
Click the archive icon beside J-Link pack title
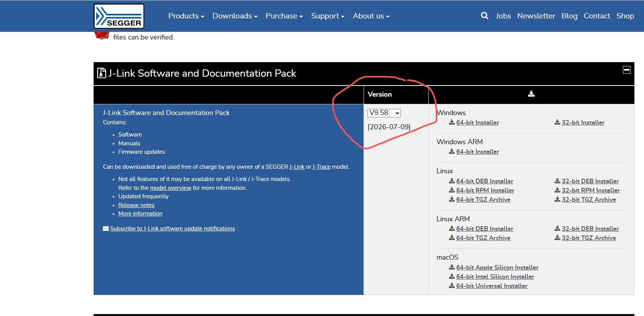click(x=101, y=73)
